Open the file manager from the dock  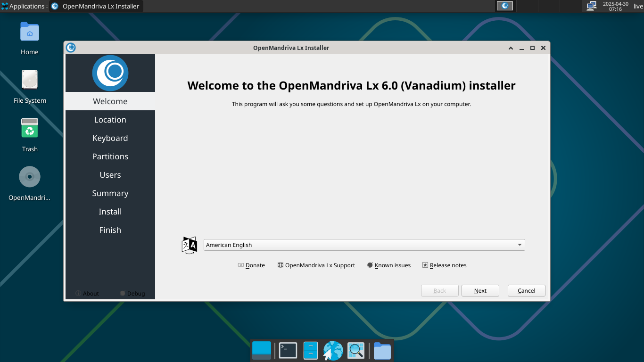click(x=311, y=351)
